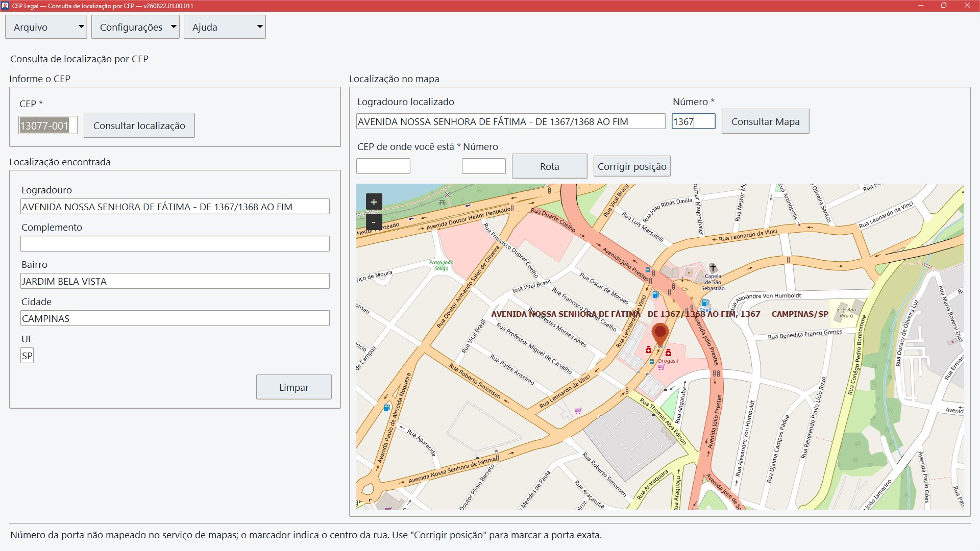Click the Consultar localização button

pyautogui.click(x=139, y=126)
